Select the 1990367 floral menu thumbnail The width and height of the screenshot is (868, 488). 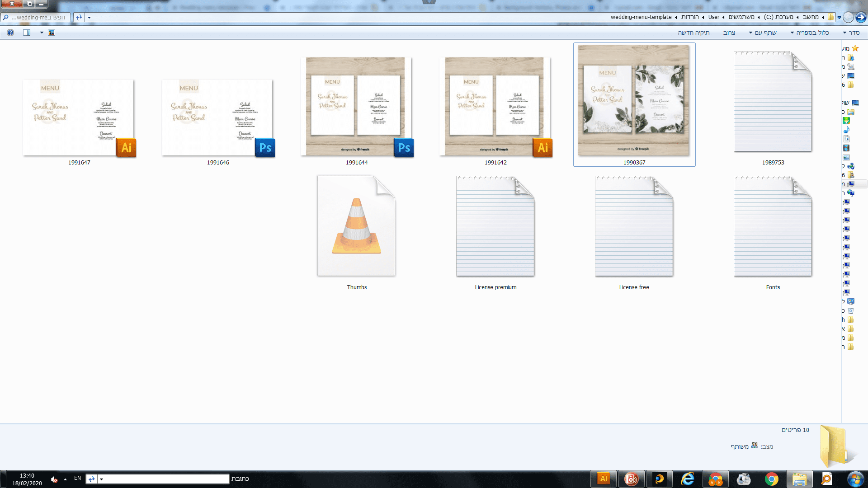(x=634, y=101)
